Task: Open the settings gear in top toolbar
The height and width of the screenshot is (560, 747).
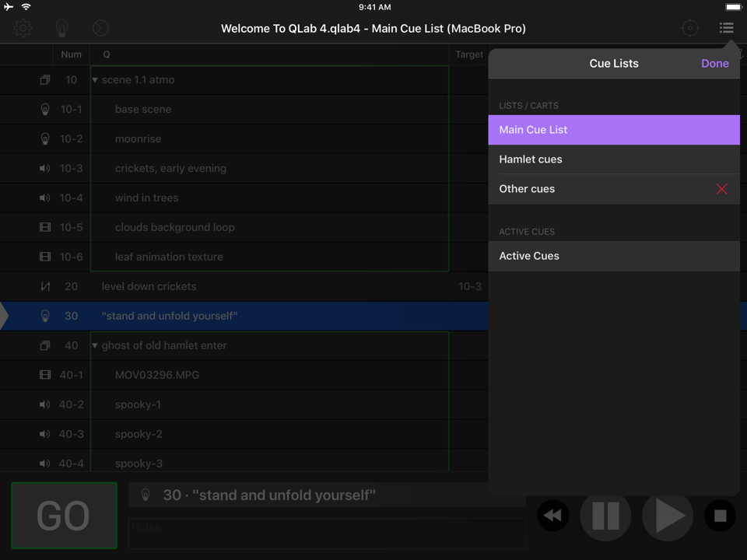Action: (23, 29)
